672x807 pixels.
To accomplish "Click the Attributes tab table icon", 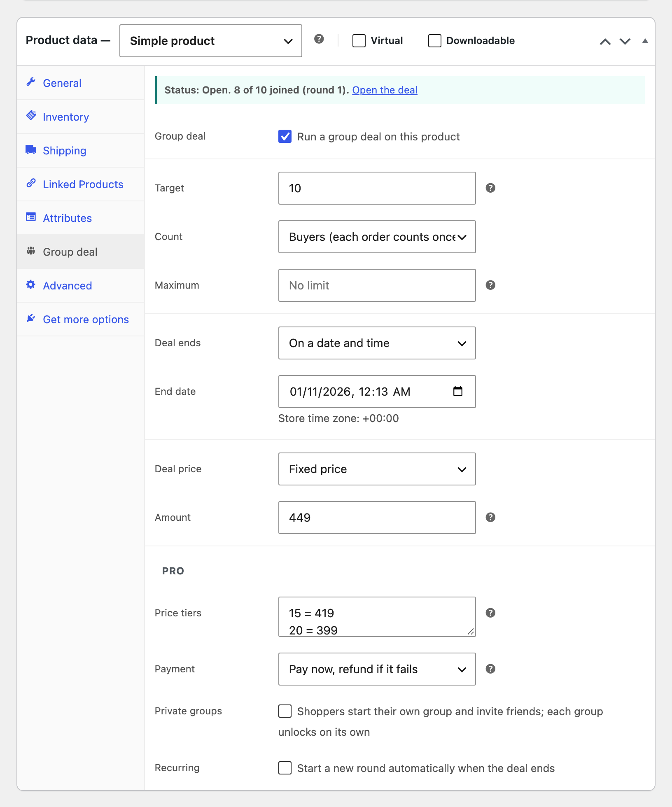I will (31, 217).
